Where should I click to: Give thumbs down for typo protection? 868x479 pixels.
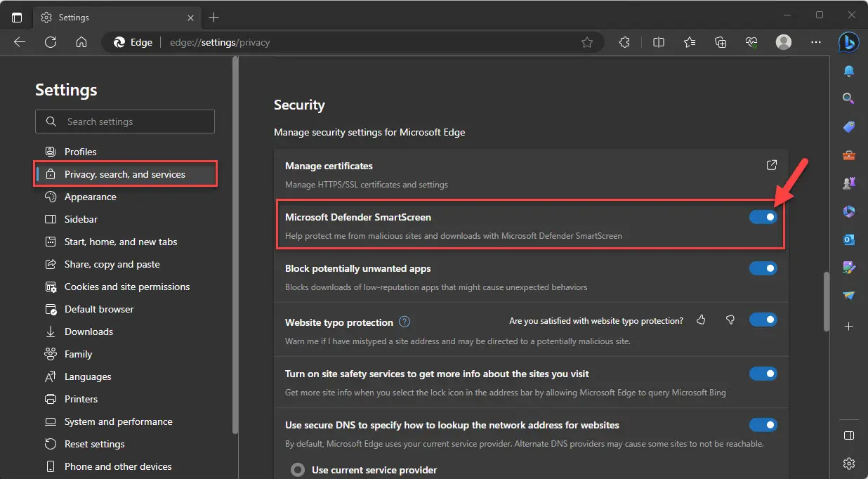(x=730, y=320)
